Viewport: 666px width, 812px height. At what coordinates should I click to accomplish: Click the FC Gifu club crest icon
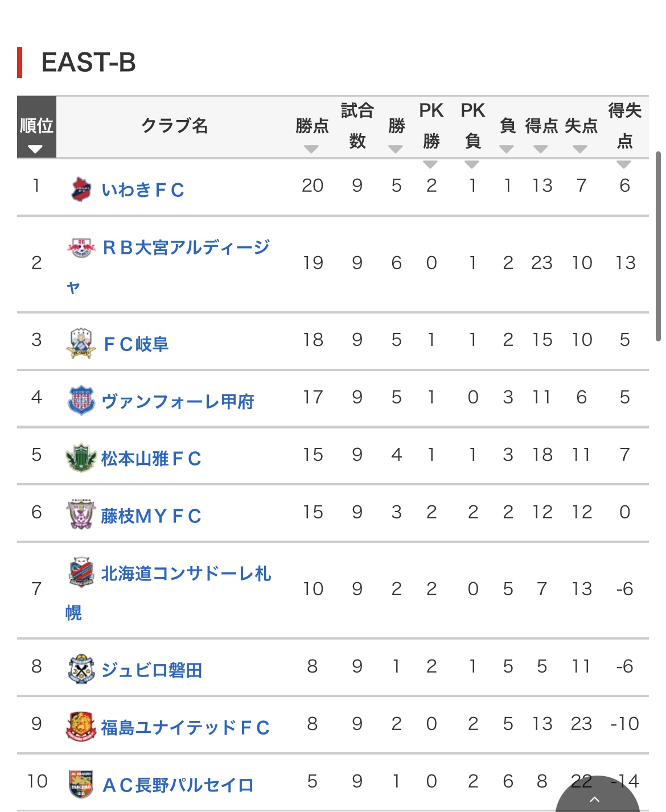[x=81, y=343]
